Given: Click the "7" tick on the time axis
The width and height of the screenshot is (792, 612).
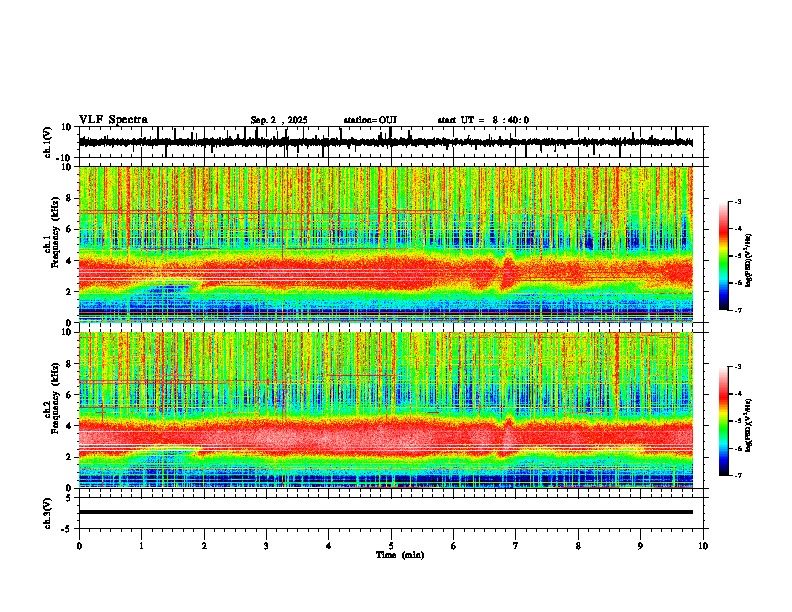Looking at the screenshot, I should click(516, 546).
